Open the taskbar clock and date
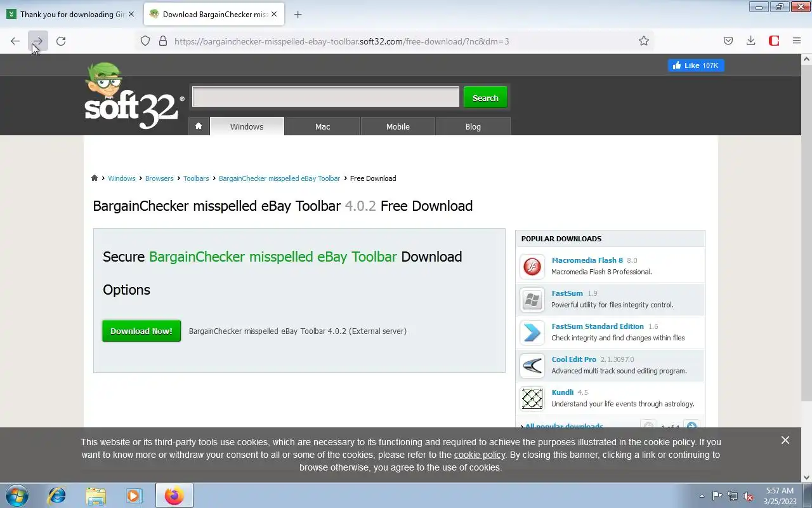Viewport: 812px width, 508px height. 780,495
